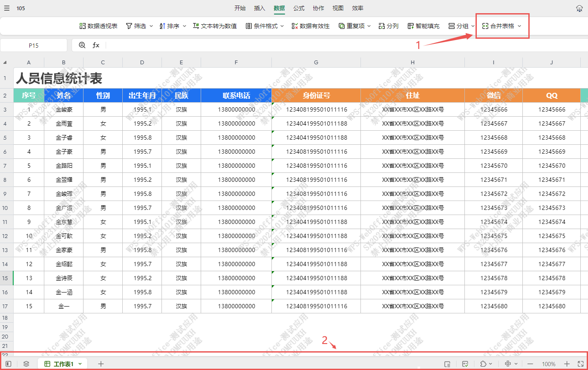This screenshot has width=588, height=370.
Task: Click the Select All corner triangle
Action: point(5,62)
